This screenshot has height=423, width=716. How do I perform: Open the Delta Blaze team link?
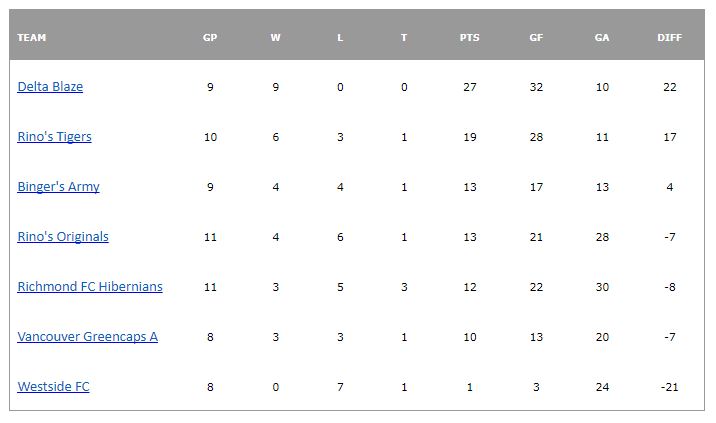pyautogui.click(x=50, y=87)
